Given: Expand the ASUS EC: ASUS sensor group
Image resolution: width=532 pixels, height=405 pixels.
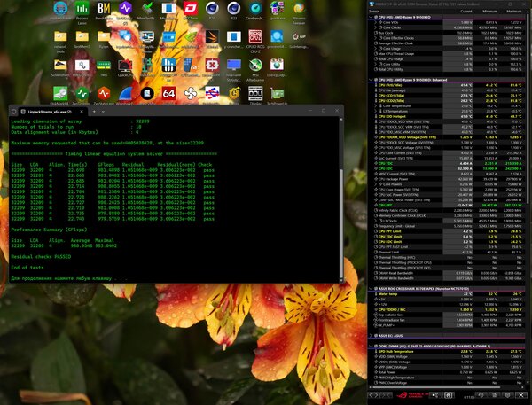Looking at the screenshot, I should [371, 336].
